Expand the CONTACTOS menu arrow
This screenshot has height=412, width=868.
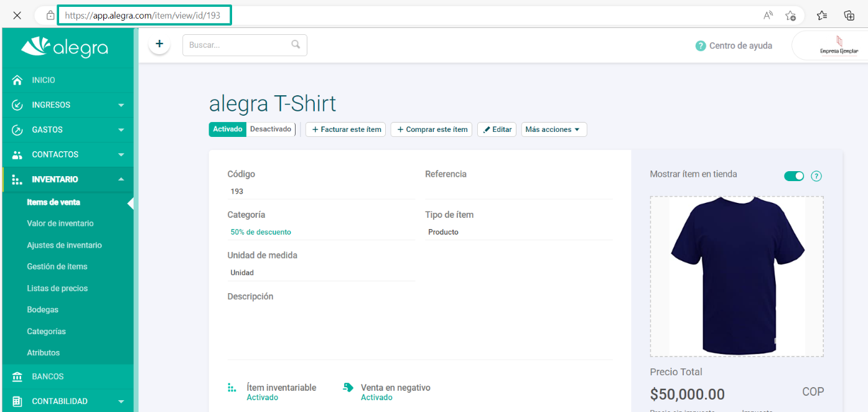pos(121,155)
